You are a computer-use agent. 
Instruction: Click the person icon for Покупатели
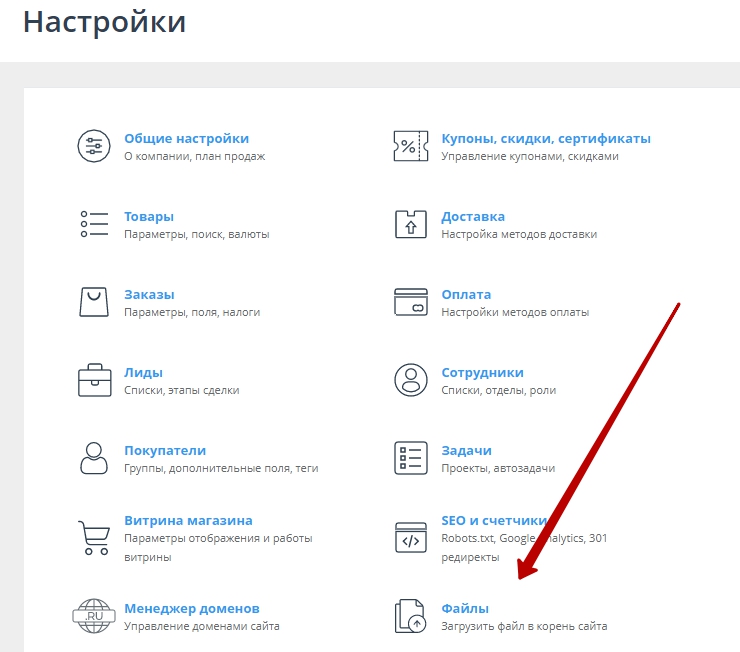[93, 458]
